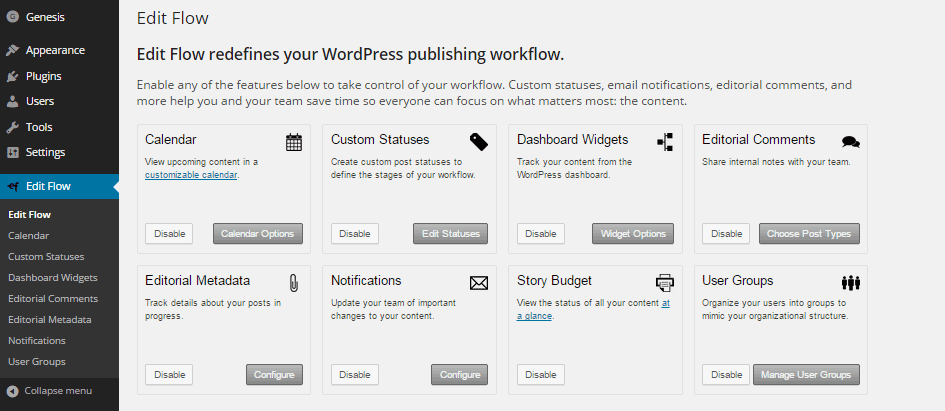Click the Settings sliders icon
945x411 pixels.
click(x=12, y=152)
